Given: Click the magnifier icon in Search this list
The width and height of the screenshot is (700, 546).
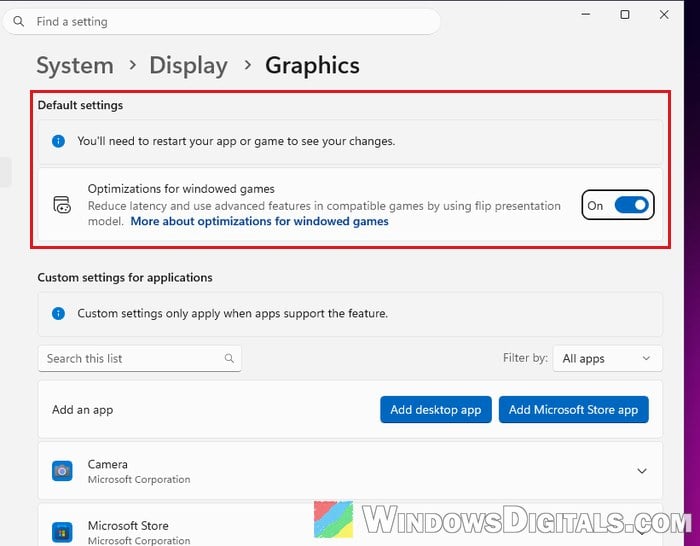Looking at the screenshot, I should [229, 358].
